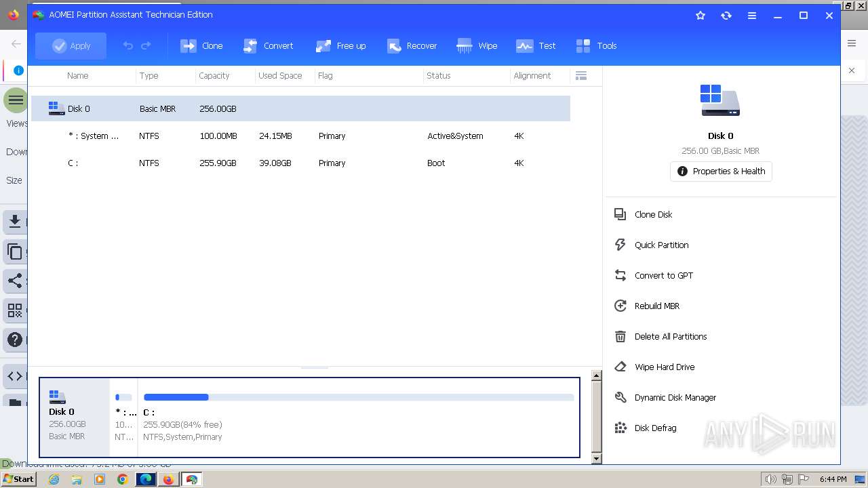The image size is (868, 488).
Task: Sort by the Type column header
Action: pyautogui.click(x=149, y=76)
